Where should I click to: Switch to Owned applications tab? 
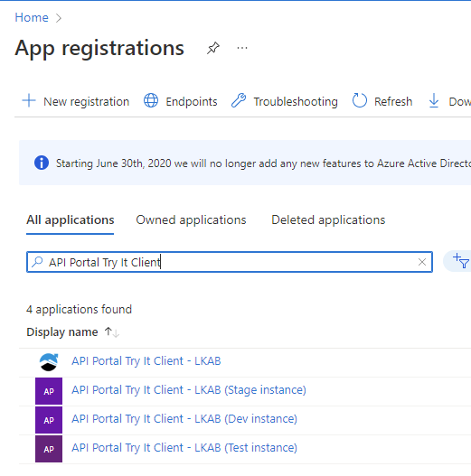(x=191, y=220)
